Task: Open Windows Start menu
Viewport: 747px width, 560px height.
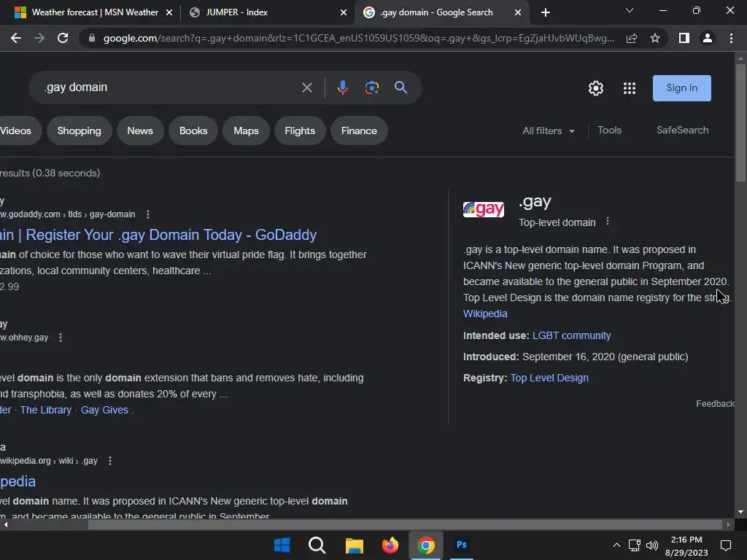Action: pos(282,545)
